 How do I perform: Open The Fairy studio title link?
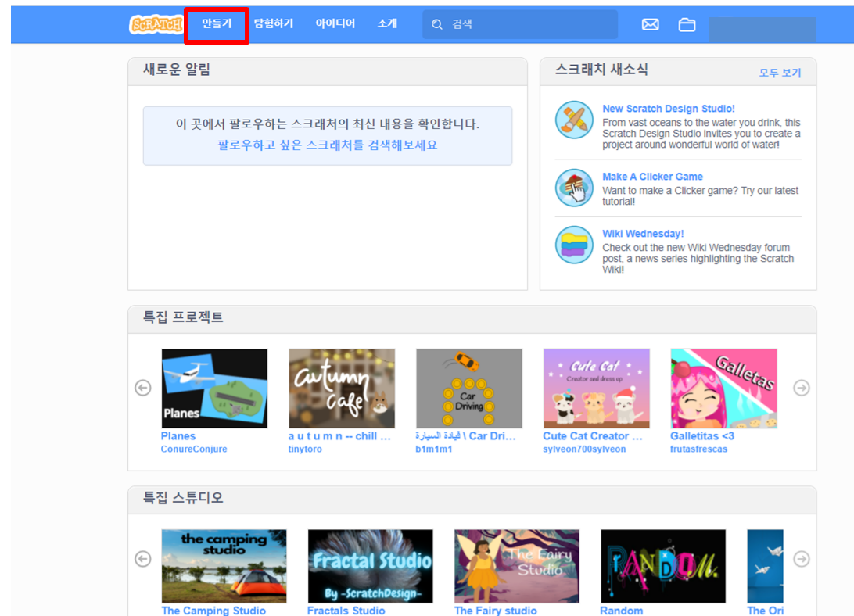[496, 611]
